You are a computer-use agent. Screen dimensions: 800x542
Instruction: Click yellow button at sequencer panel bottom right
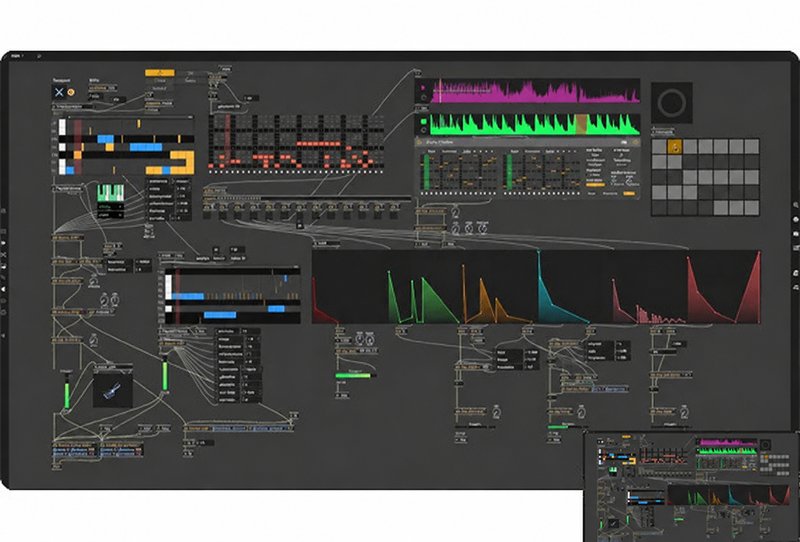[629, 193]
